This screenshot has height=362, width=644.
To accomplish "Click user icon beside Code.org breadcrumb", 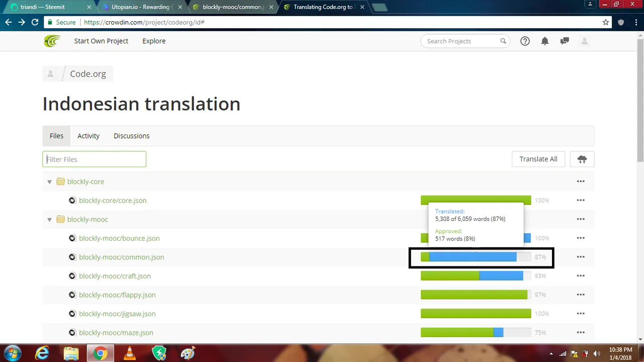I will (x=50, y=74).
